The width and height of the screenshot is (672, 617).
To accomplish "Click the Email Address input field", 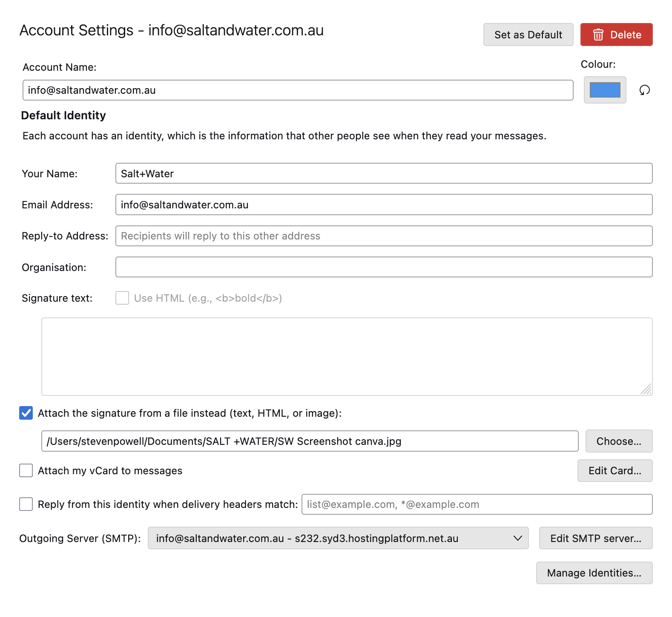I will (384, 205).
